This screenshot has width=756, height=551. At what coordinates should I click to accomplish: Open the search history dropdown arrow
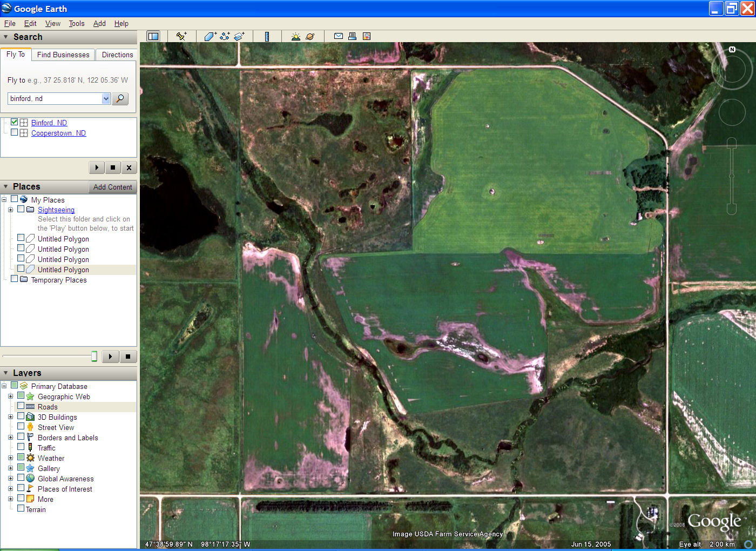[106, 98]
